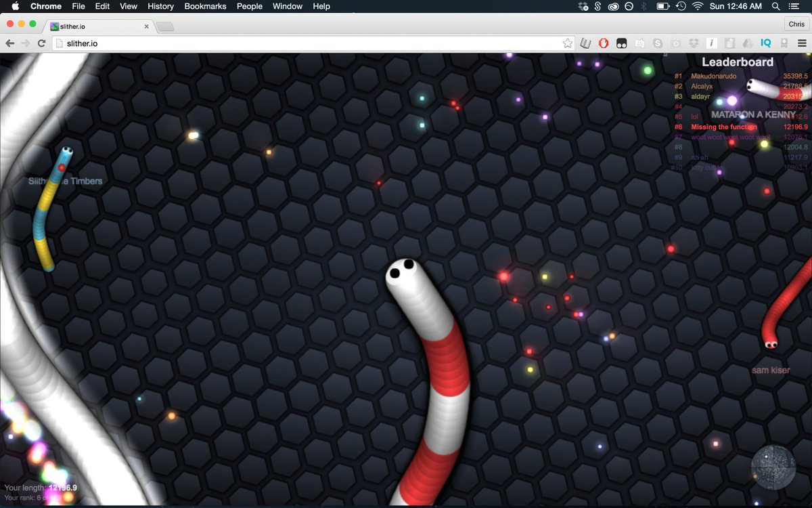Open the Edit menu
This screenshot has height=508, width=812.
coord(102,6)
